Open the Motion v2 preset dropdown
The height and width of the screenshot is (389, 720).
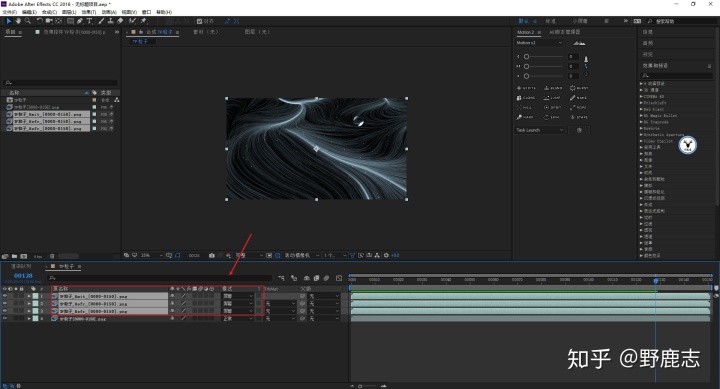click(x=539, y=43)
